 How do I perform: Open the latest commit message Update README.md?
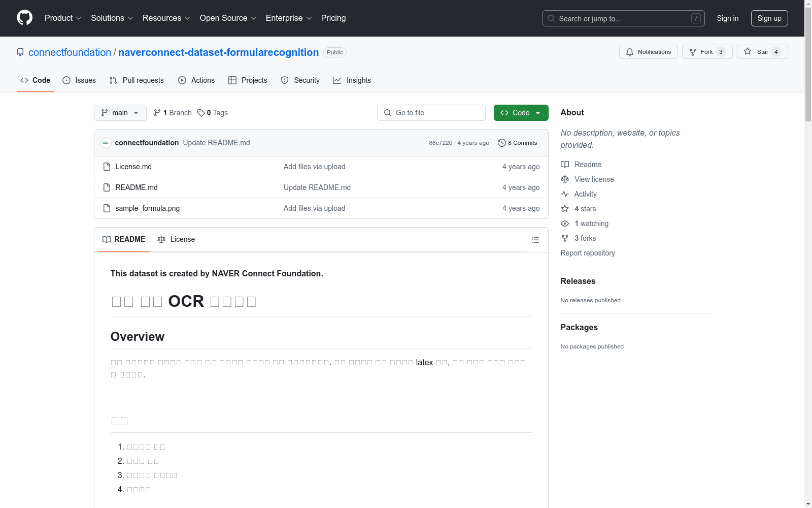tap(216, 143)
